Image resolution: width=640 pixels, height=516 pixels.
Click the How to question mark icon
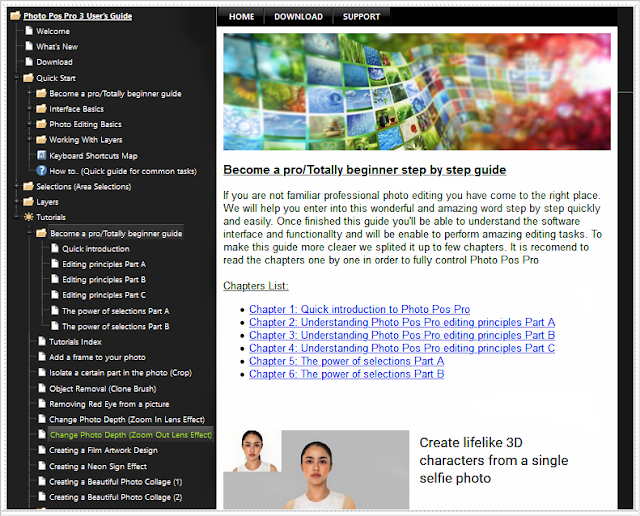[41, 171]
